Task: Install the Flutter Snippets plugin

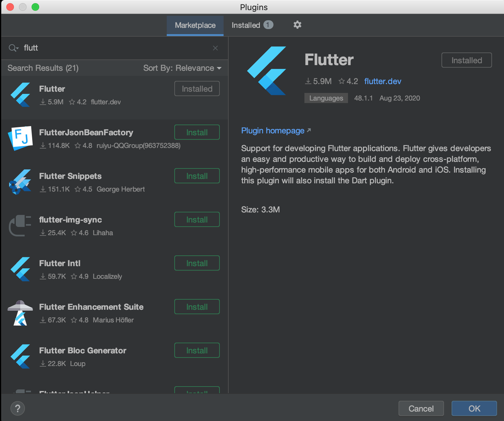Action: coord(197,176)
